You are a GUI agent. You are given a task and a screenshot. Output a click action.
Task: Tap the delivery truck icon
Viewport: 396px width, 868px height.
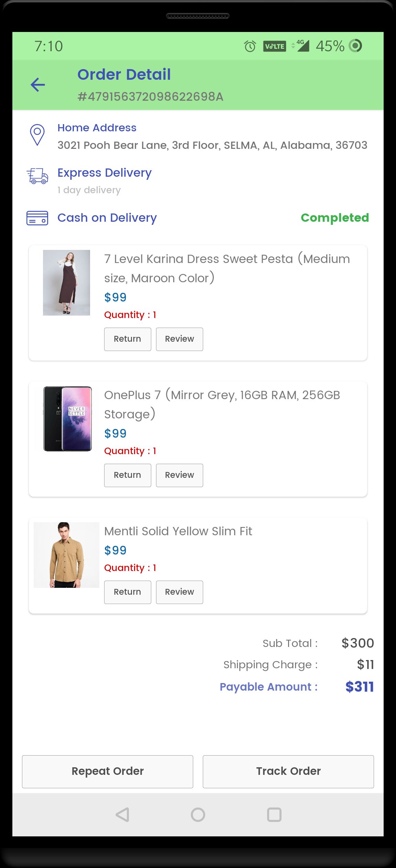[x=37, y=176]
